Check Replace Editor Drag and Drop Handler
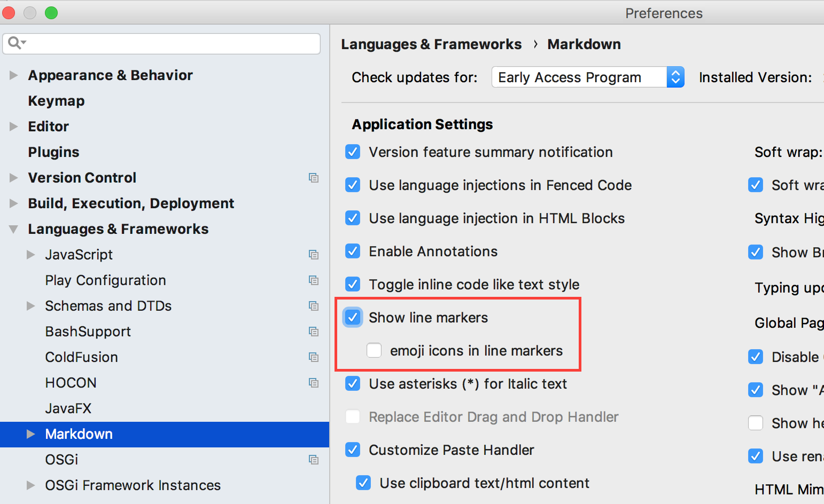Viewport: 824px width, 504px height. [x=353, y=417]
